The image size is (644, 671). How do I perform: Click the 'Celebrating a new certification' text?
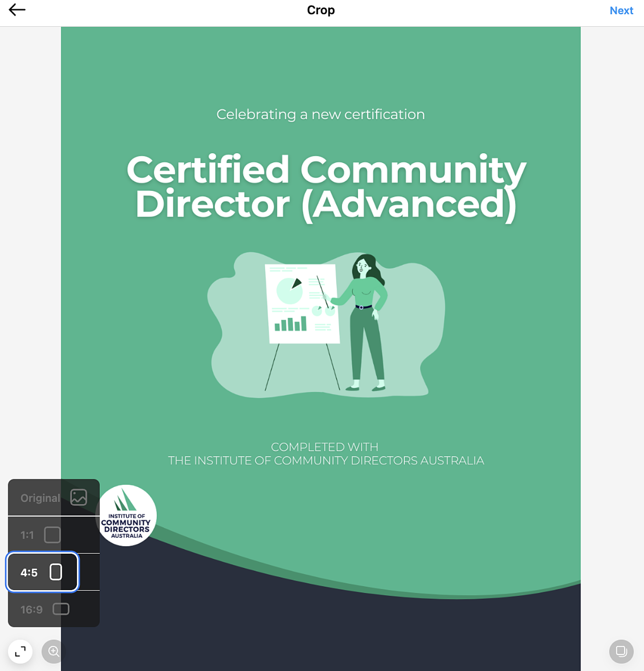[x=321, y=115]
